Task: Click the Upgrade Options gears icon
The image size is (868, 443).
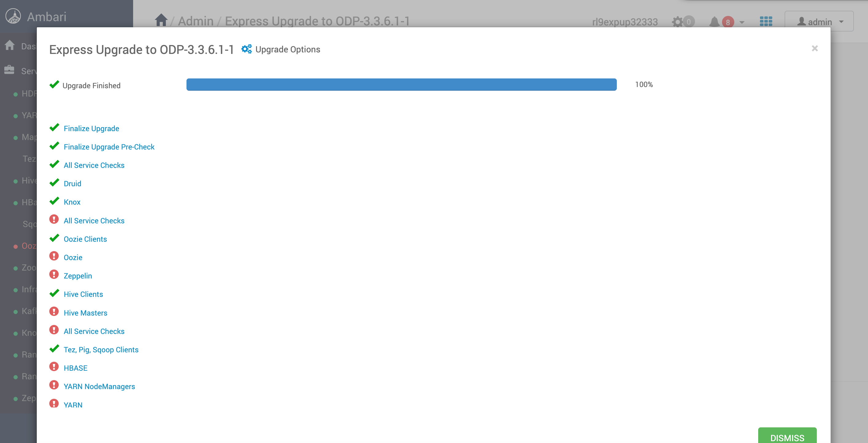Action: [246, 49]
